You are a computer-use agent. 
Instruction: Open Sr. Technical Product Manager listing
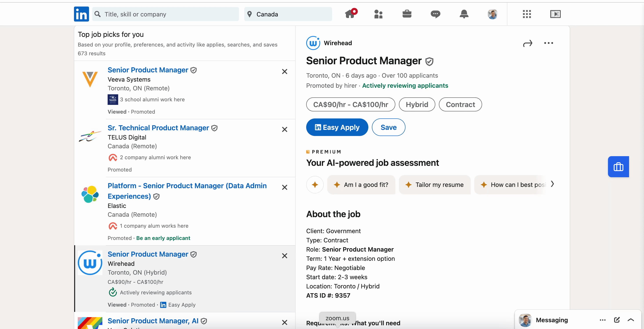[158, 128]
